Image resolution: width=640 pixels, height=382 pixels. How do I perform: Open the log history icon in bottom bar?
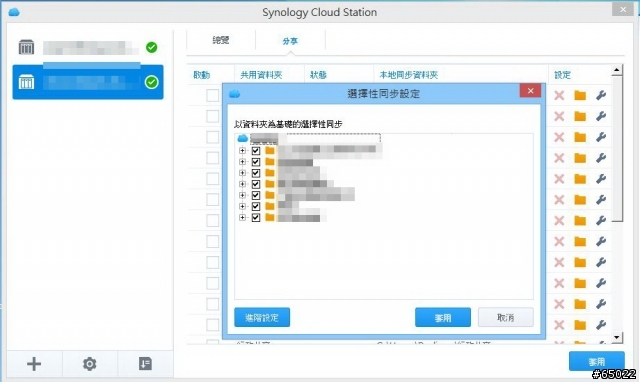point(145,363)
